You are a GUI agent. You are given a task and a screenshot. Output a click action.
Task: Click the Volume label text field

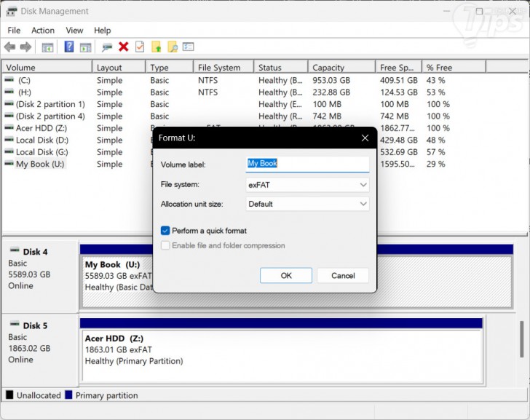click(307, 164)
